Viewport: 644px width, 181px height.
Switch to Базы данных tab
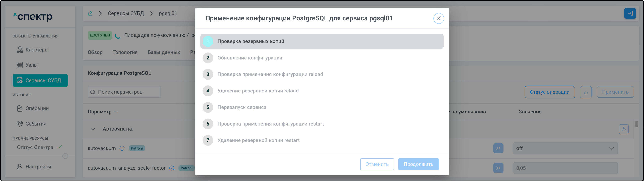(x=163, y=52)
